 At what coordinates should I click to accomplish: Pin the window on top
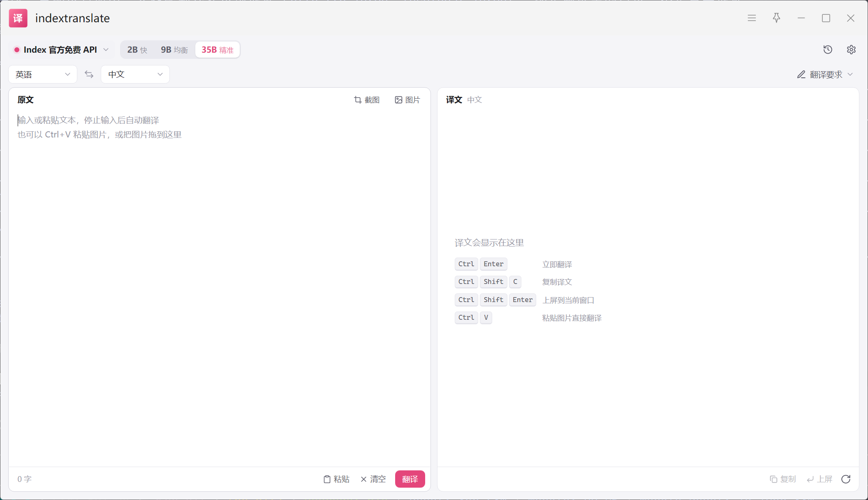coord(776,18)
